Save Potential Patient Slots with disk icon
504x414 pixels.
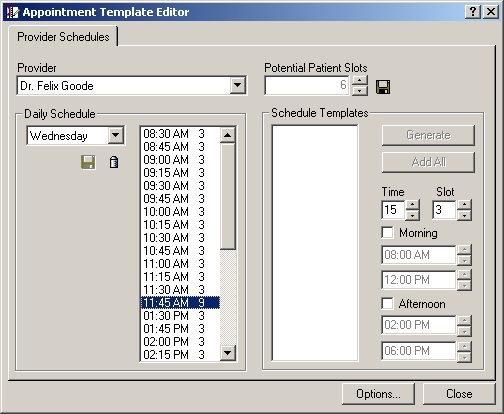pyautogui.click(x=383, y=87)
